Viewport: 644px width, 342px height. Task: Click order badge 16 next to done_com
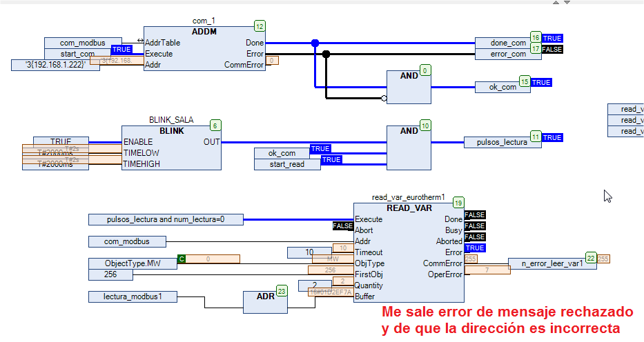coord(536,37)
